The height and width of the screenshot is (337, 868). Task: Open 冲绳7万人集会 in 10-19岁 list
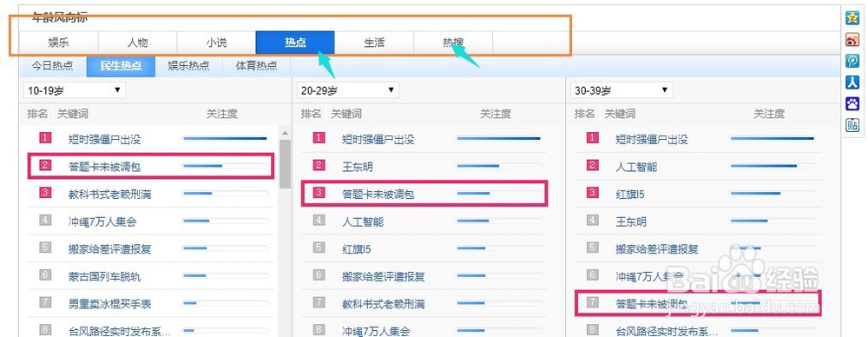pos(102,221)
